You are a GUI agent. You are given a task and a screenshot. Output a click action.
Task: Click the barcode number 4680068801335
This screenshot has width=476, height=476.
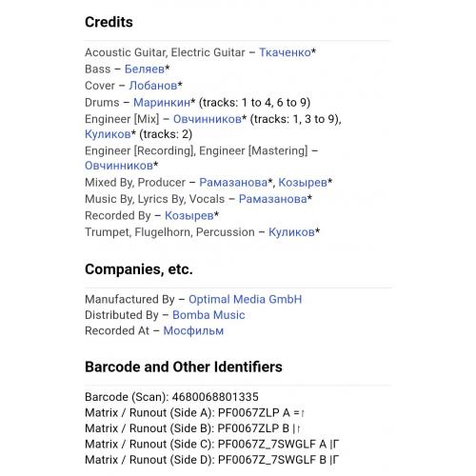215,397
